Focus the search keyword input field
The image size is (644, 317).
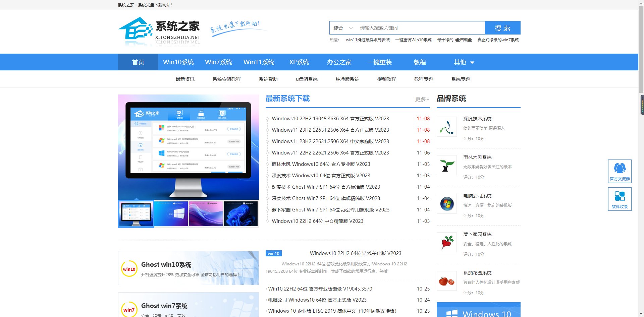(x=421, y=28)
